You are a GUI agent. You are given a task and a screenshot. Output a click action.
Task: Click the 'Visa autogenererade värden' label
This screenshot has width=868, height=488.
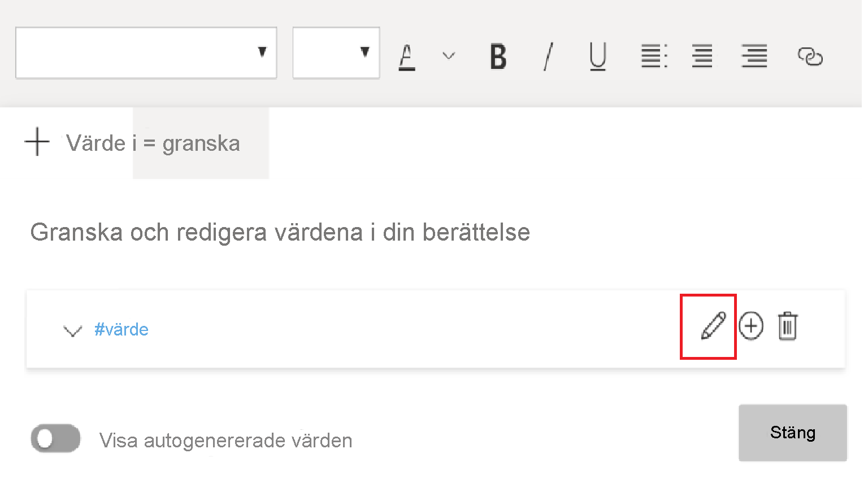pos(226,440)
